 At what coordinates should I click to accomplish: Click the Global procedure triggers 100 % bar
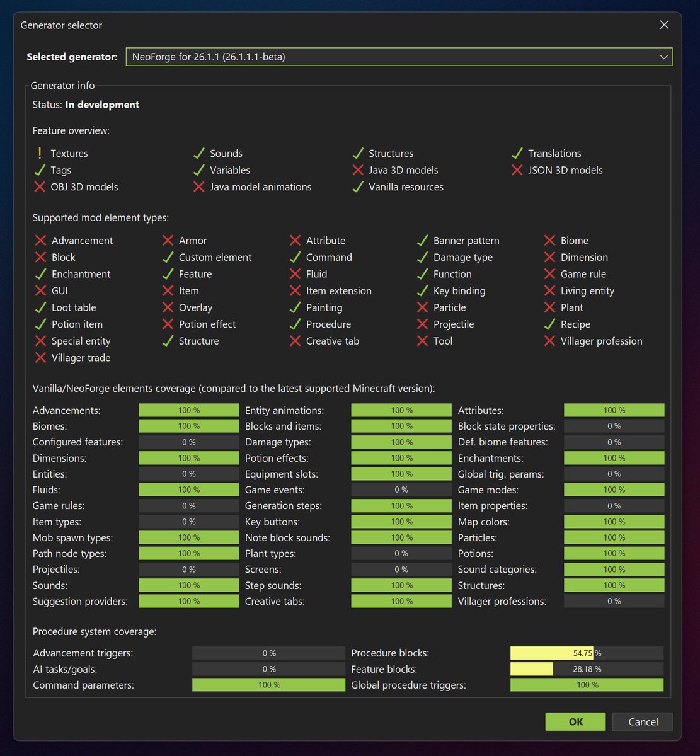click(587, 685)
